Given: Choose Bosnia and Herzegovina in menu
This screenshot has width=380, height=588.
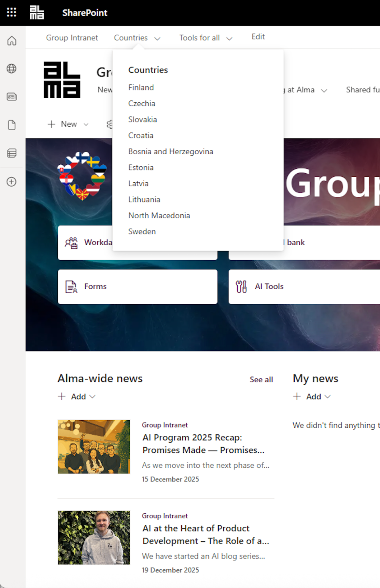Looking at the screenshot, I should tap(171, 151).
